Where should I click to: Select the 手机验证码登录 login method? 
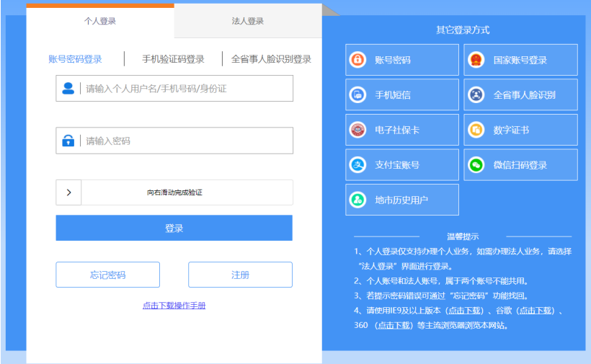pos(173,59)
